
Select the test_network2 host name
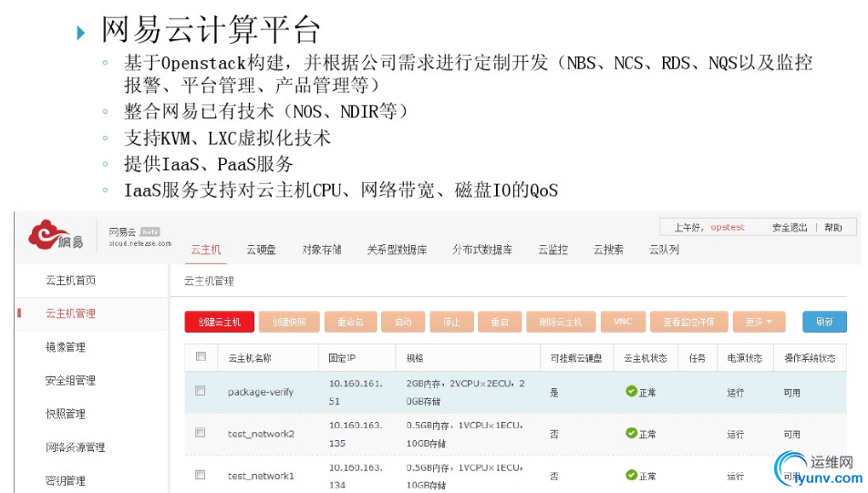[x=261, y=434]
